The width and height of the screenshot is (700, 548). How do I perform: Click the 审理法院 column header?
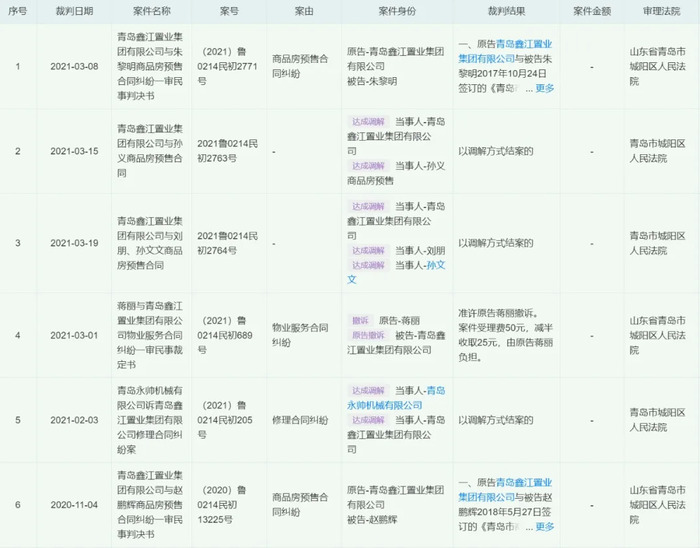pos(662,11)
